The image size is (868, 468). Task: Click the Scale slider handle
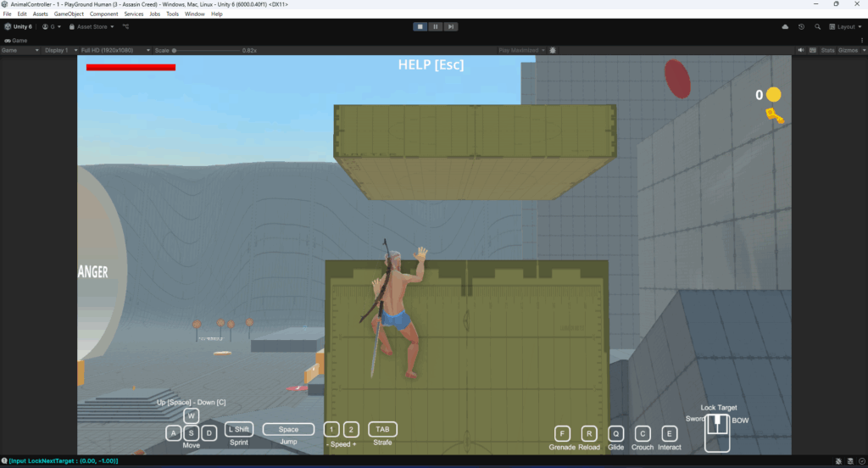pyautogui.click(x=174, y=50)
